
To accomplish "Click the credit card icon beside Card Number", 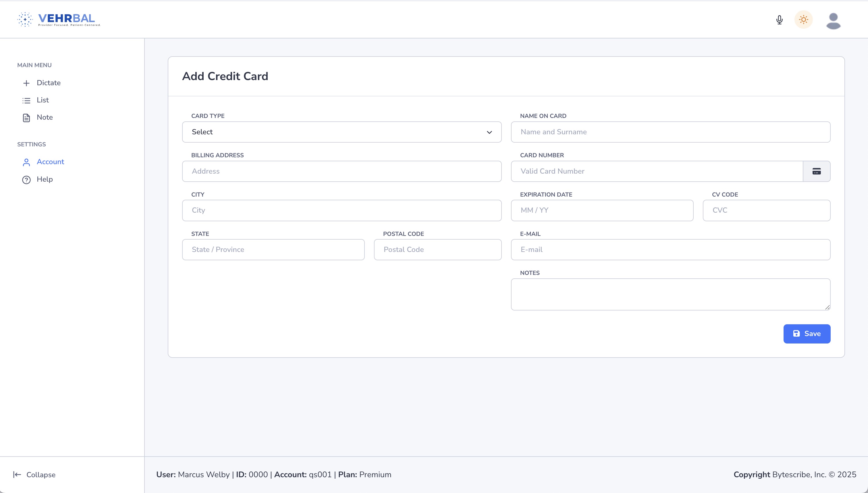I will click(x=817, y=171).
